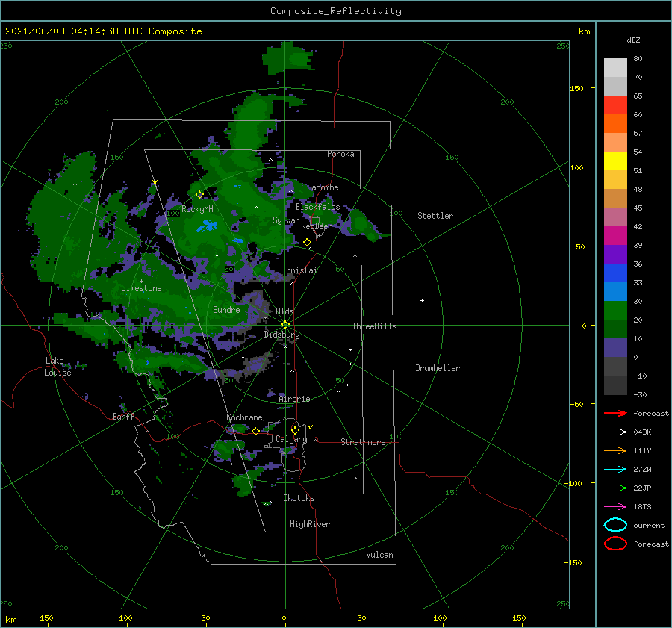Click the Drumheller label on the map
672x628 pixels.
click(x=438, y=368)
